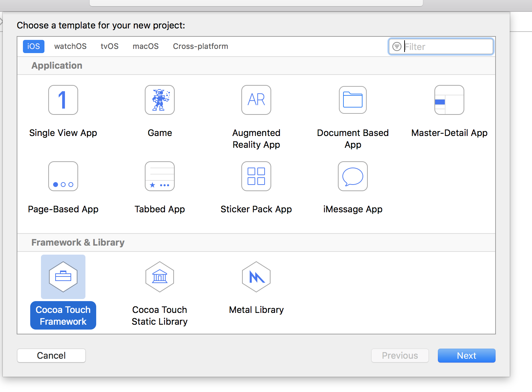Click the 'Sticker Pack App' label
The width and height of the screenshot is (532, 392).
[256, 209]
